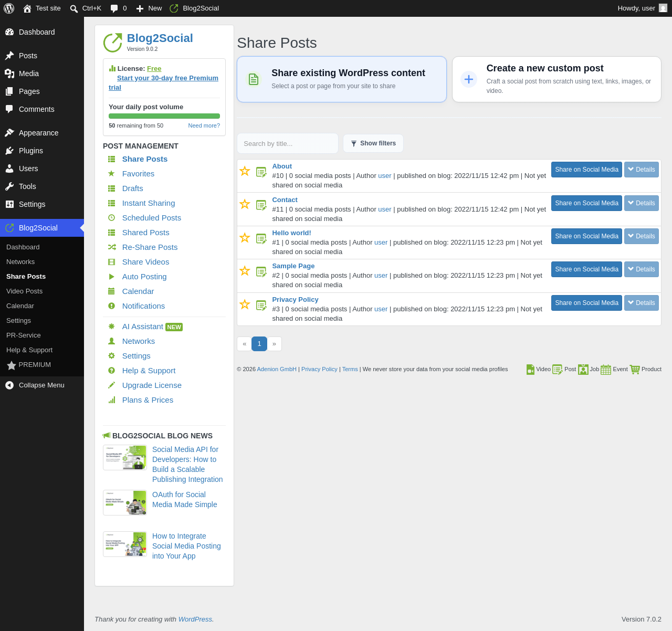Click the post type icon beside Hello world!
The height and width of the screenshot is (631, 672).
click(x=261, y=239)
